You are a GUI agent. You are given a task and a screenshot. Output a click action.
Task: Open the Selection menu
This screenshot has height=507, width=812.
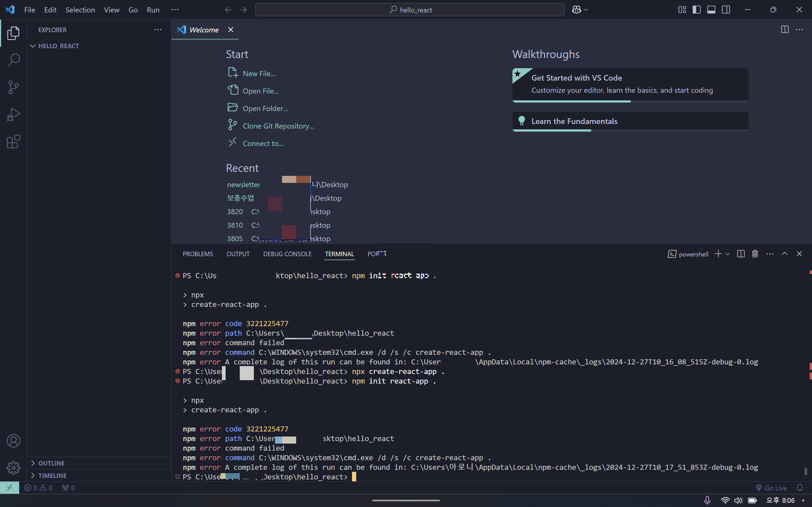(80, 10)
